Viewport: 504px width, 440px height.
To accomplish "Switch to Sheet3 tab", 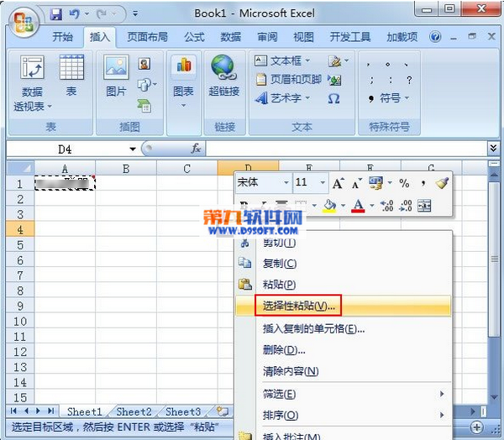I will click(183, 411).
